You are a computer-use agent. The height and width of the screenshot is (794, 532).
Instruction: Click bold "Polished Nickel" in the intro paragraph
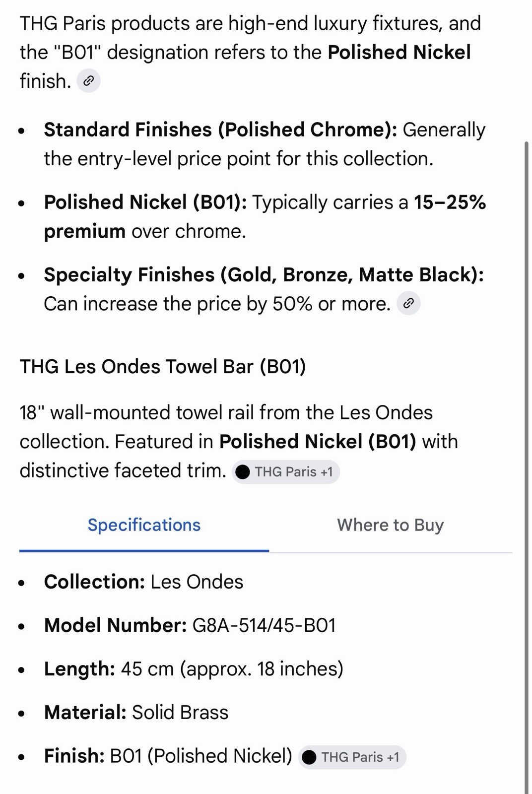(x=399, y=52)
